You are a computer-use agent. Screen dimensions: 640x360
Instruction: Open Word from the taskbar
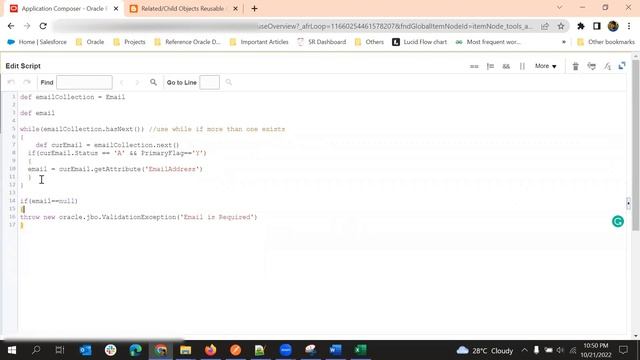click(336, 350)
